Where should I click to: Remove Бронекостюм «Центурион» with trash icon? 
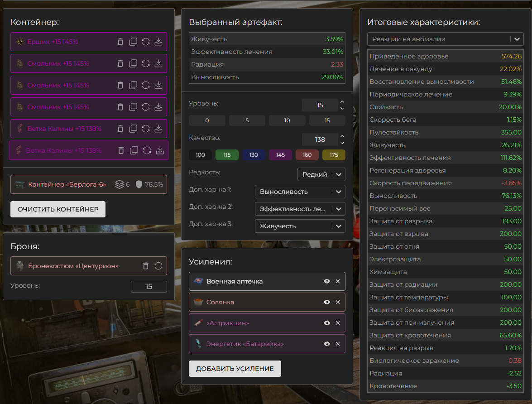146,266
